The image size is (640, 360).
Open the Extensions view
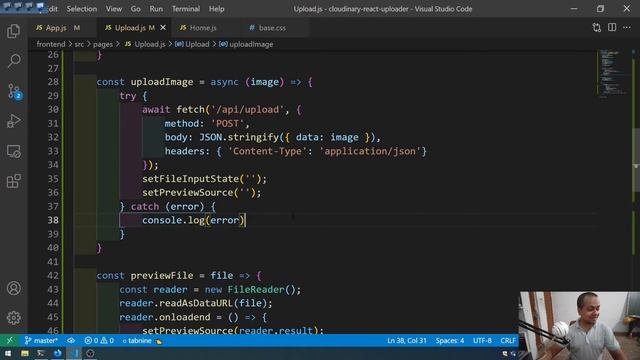point(13,181)
